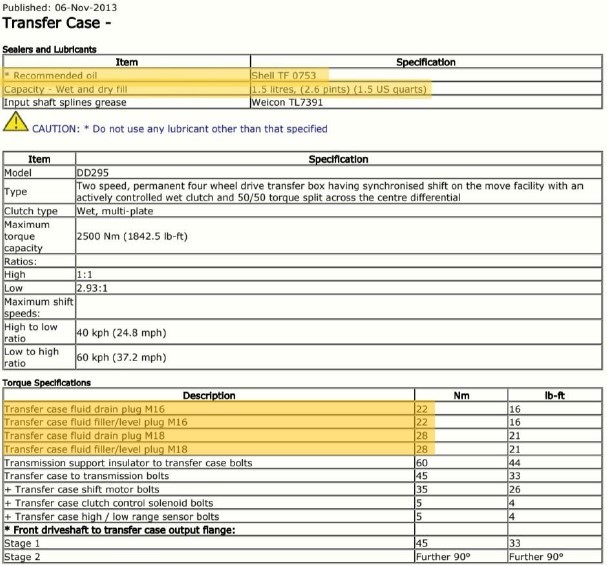The height and width of the screenshot is (565, 607).
Task: Click lb-ft value 26 for shift motor bolts
Action: (x=515, y=490)
